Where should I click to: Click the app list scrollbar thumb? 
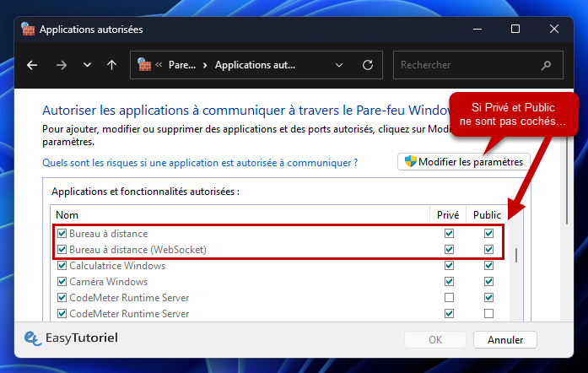click(516, 255)
